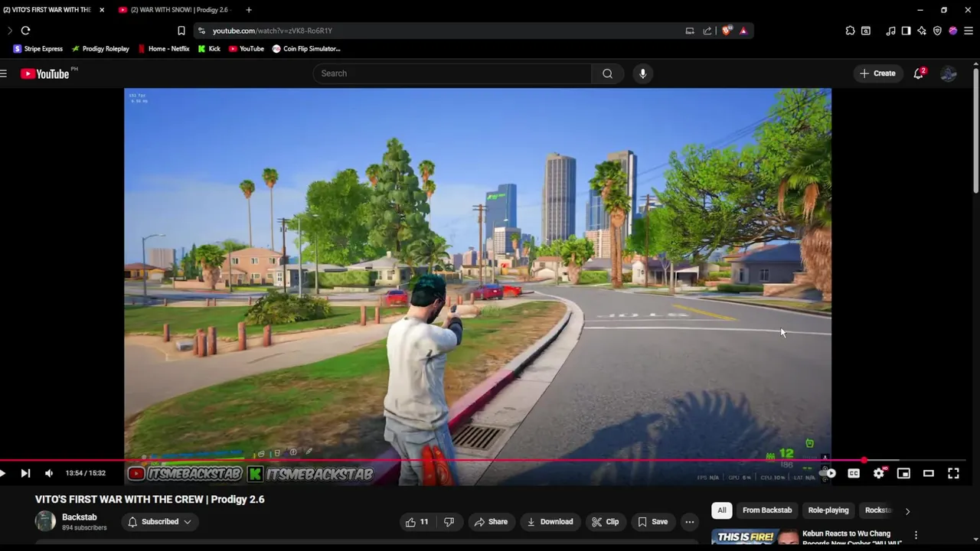Open the account avatar menu
This screenshot has height=551, width=980.
coord(949,73)
